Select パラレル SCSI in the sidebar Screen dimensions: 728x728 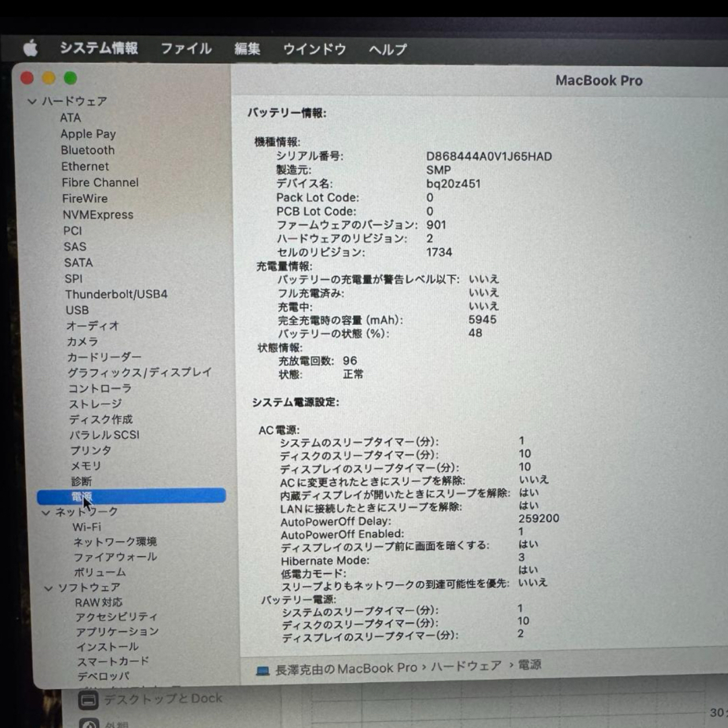tap(104, 435)
